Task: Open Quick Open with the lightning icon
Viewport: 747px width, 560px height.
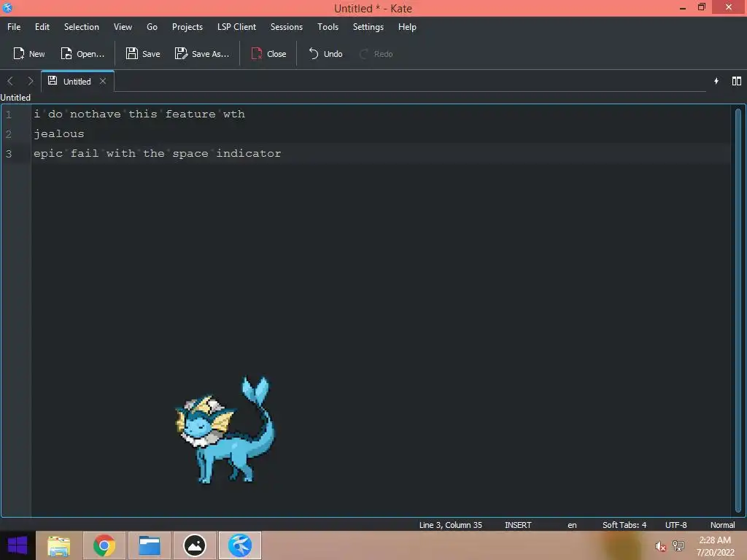Action: (x=716, y=81)
